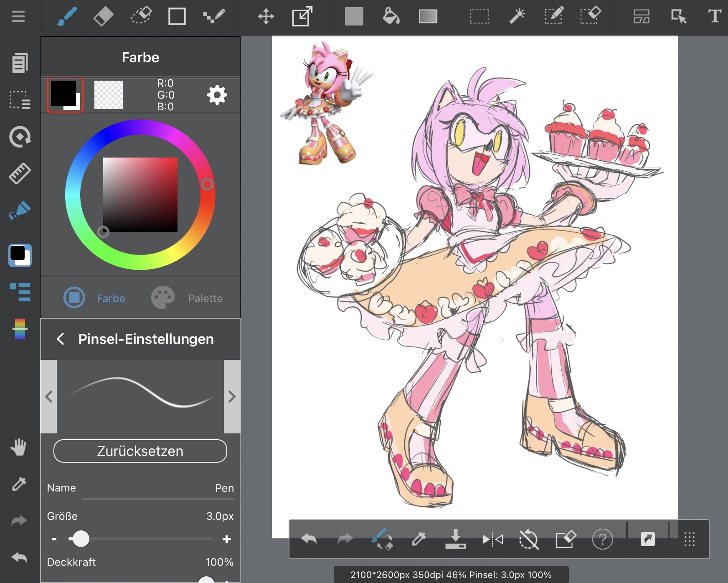Image resolution: width=728 pixels, height=583 pixels.
Task: Choose the Gradient tool
Action: (428, 17)
